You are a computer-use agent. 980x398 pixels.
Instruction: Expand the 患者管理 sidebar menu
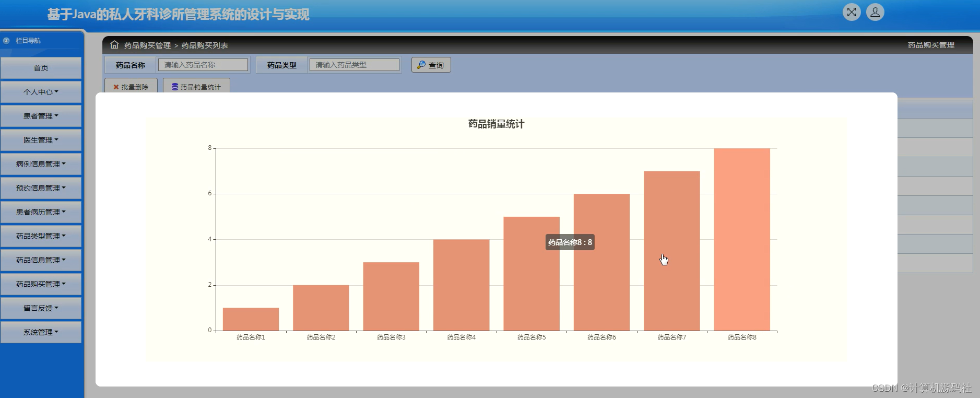[x=41, y=116]
